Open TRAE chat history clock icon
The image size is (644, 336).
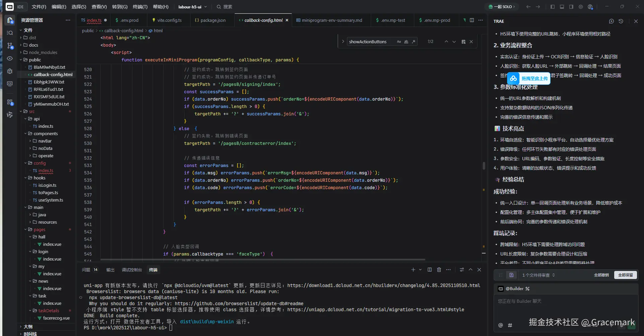pos(621,21)
